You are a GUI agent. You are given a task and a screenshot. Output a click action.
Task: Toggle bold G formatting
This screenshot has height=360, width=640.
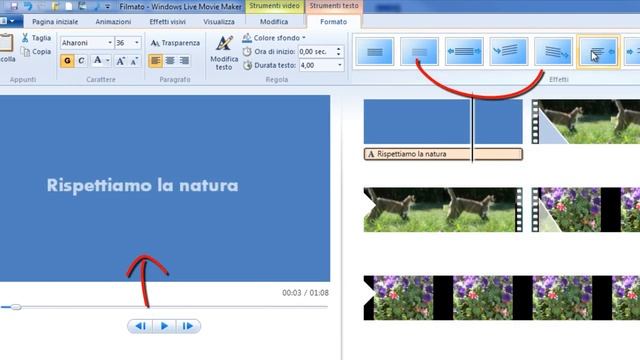[67, 61]
